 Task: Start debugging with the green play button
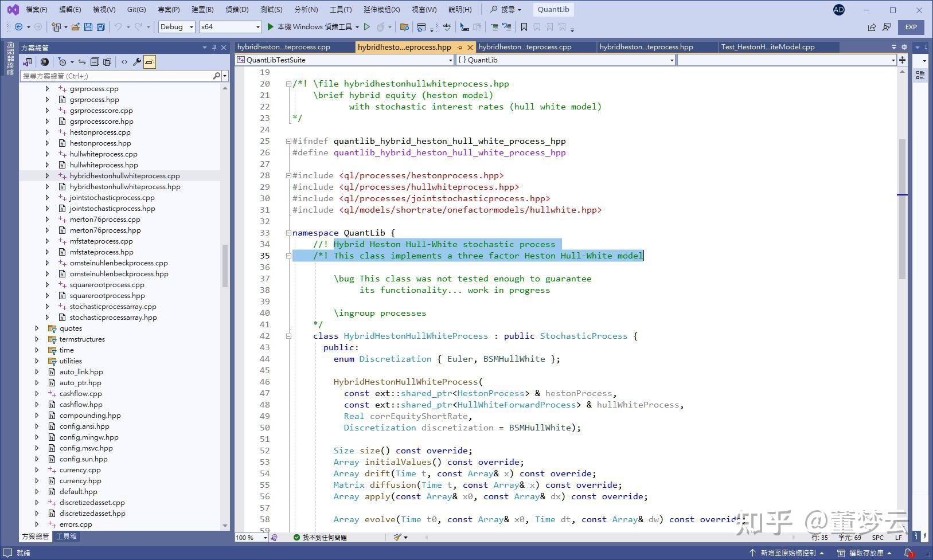point(271,27)
